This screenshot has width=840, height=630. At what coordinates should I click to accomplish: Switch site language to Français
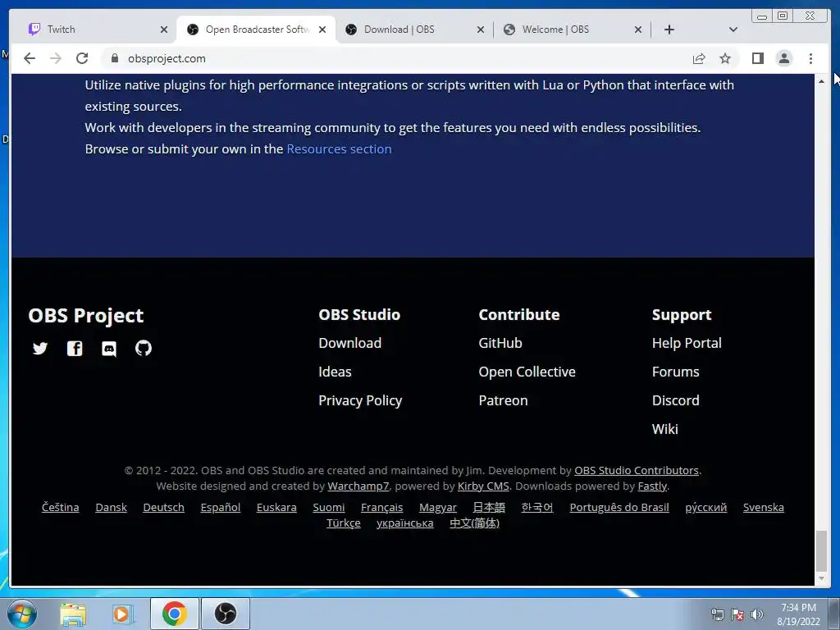381,507
